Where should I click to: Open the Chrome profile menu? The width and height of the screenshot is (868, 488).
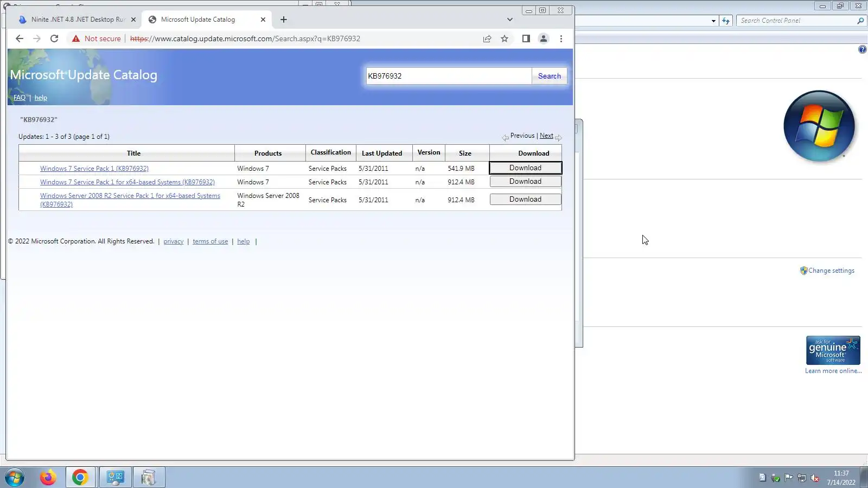pos(543,38)
